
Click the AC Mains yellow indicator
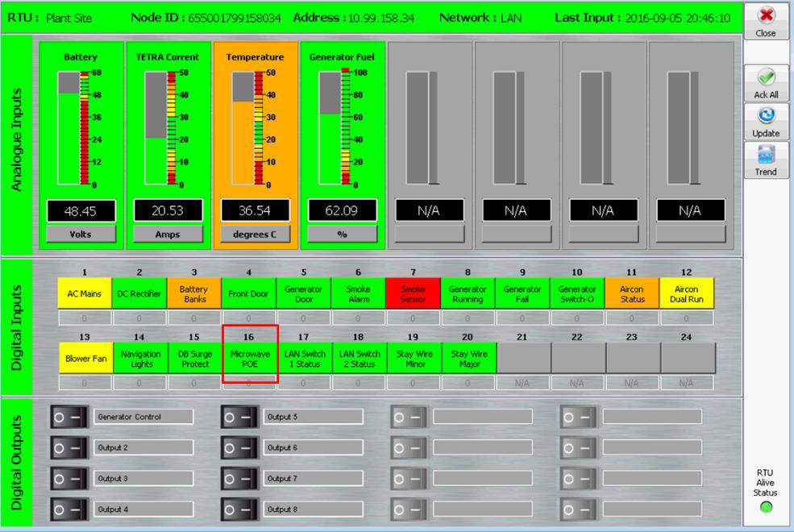(85, 294)
